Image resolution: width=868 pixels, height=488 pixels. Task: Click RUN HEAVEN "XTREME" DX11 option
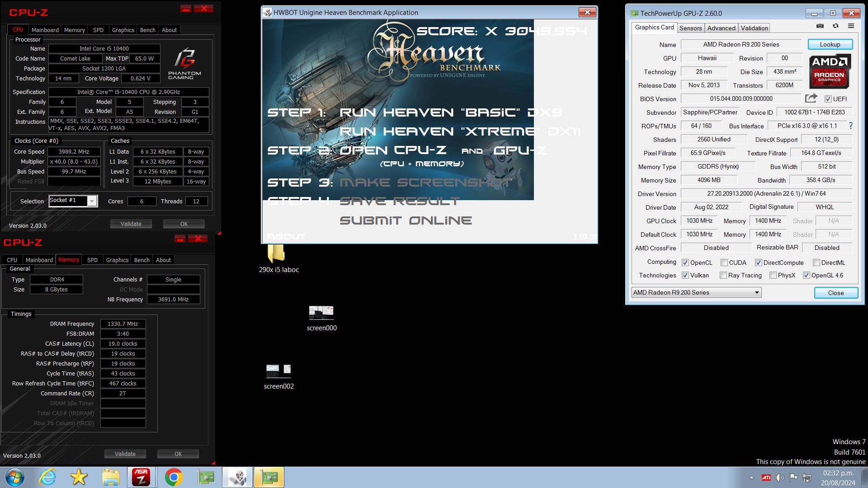tap(460, 131)
